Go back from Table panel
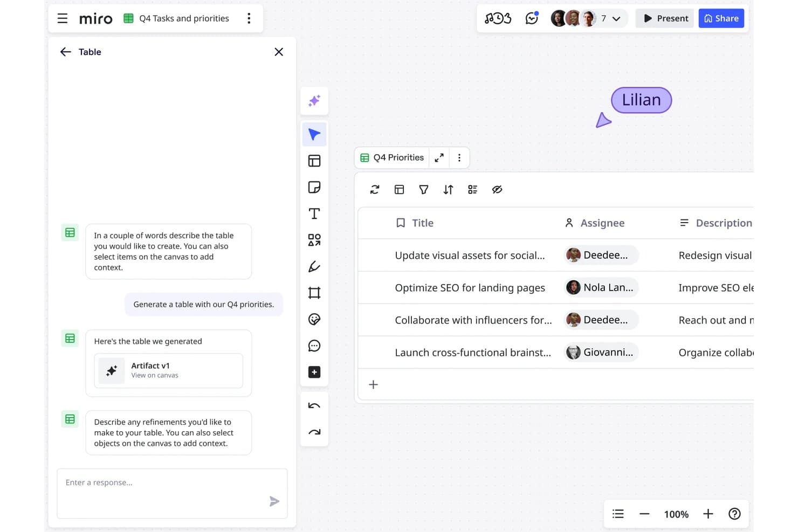Image resolution: width=798 pixels, height=532 pixels. [x=66, y=52]
